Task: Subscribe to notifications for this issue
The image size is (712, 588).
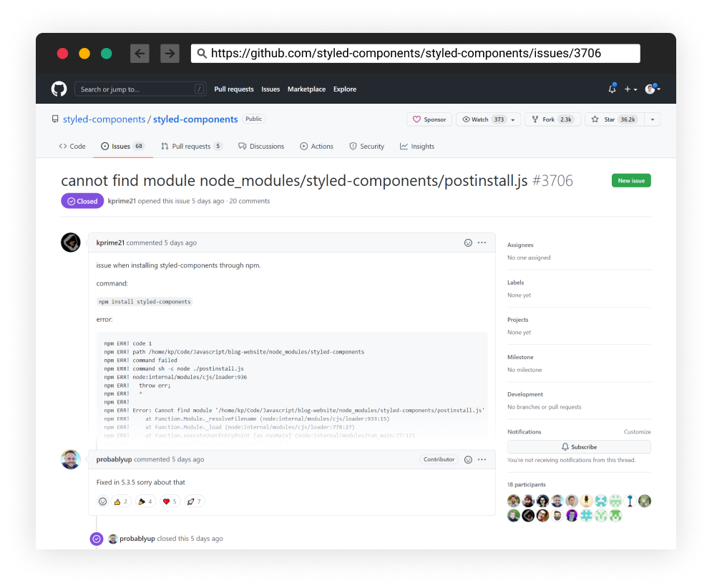Action: [x=579, y=447]
